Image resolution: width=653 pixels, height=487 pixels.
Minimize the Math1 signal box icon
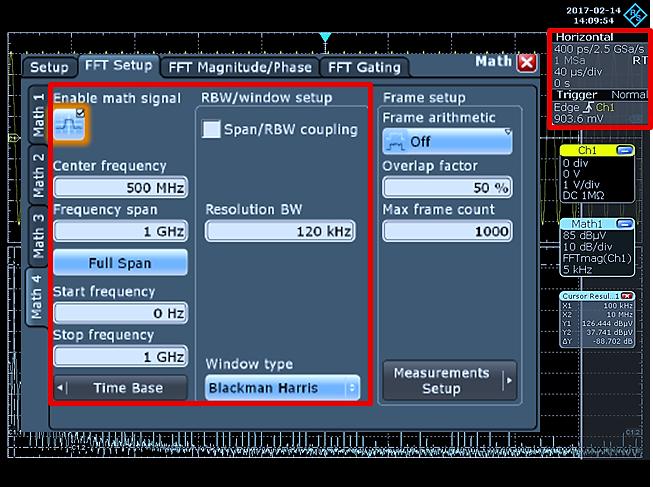point(624,224)
